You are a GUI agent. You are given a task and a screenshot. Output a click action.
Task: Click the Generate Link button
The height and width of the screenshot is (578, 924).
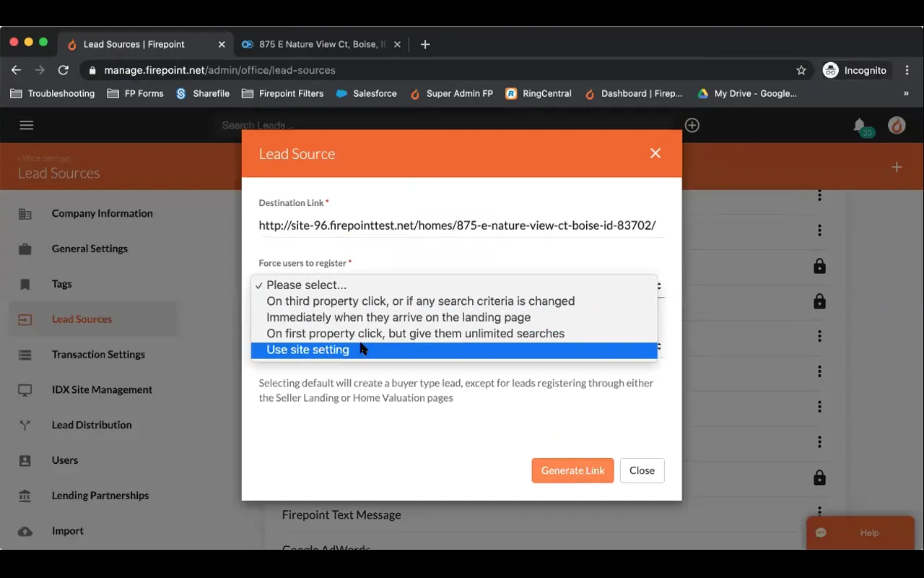(x=573, y=470)
